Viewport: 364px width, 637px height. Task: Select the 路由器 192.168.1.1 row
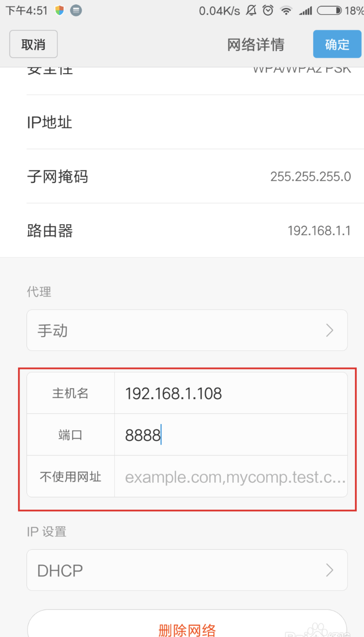(189, 230)
